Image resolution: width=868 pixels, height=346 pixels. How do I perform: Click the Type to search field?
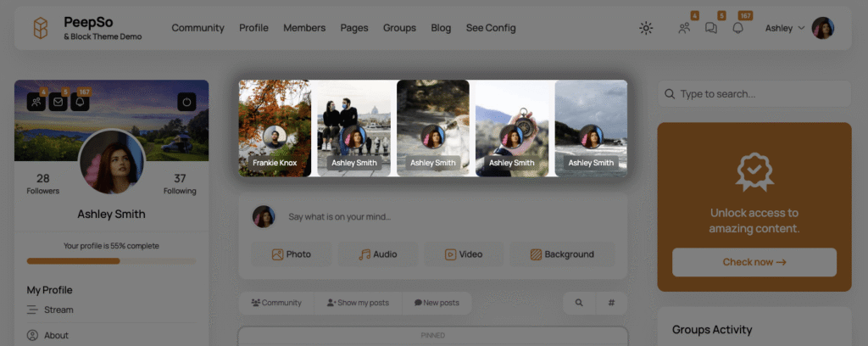tap(754, 94)
